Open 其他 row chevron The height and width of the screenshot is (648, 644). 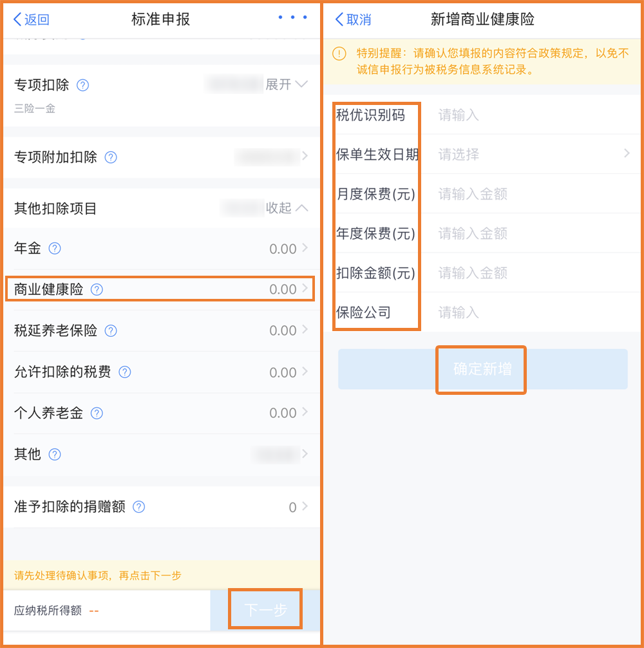point(305,453)
